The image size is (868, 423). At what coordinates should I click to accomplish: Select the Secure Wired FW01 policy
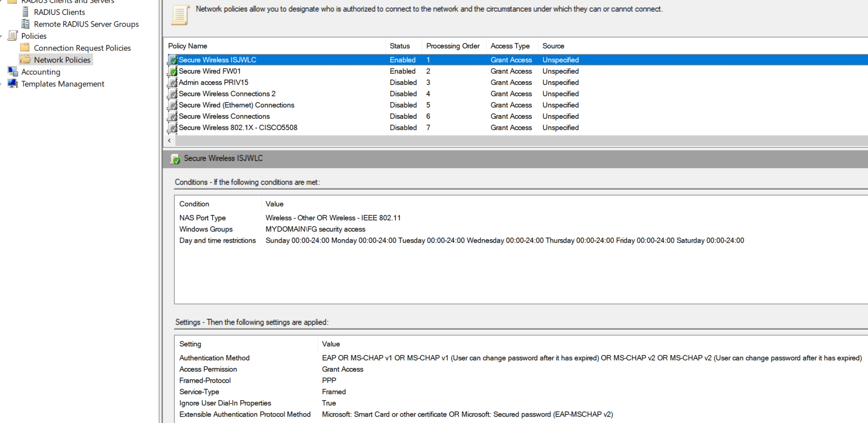(x=210, y=71)
